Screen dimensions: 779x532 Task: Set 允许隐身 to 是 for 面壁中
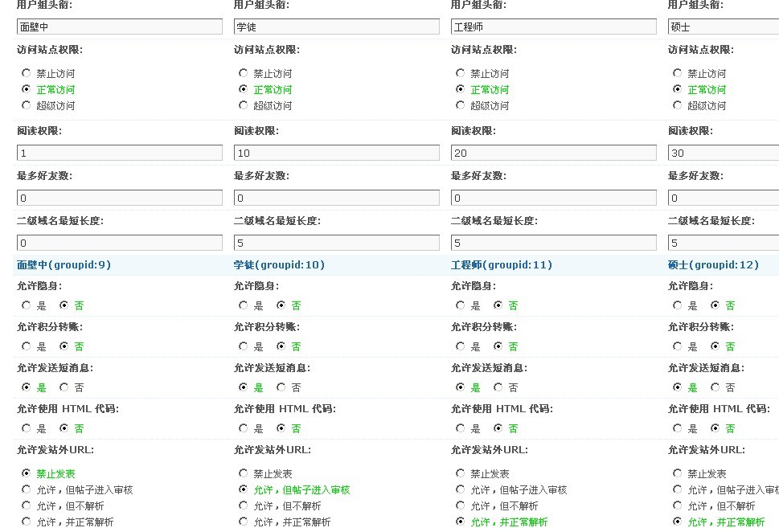pyautogui.click(x=26, y=305)
